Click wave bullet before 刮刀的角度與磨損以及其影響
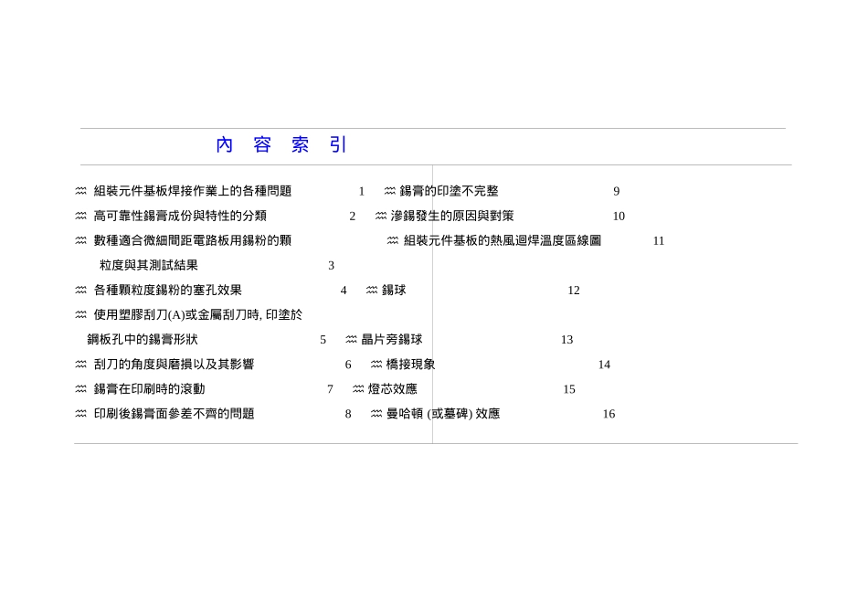This screenshot has height=614, width=868. pos(80,364)
